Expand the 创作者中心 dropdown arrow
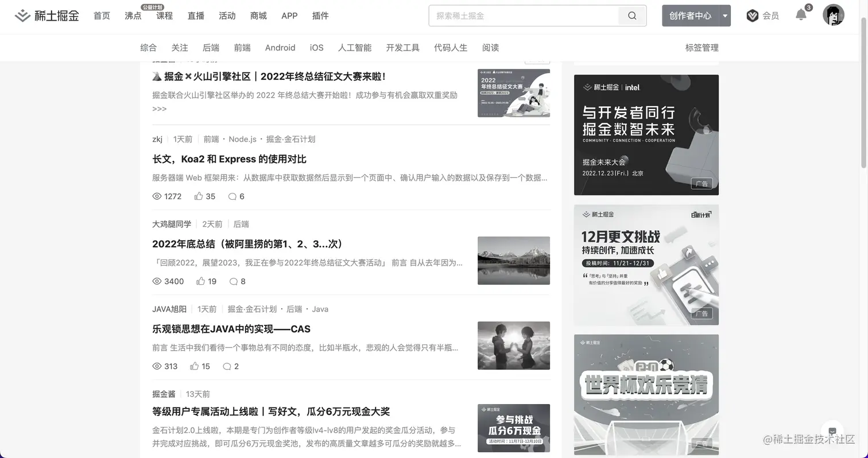 point(725,16)
